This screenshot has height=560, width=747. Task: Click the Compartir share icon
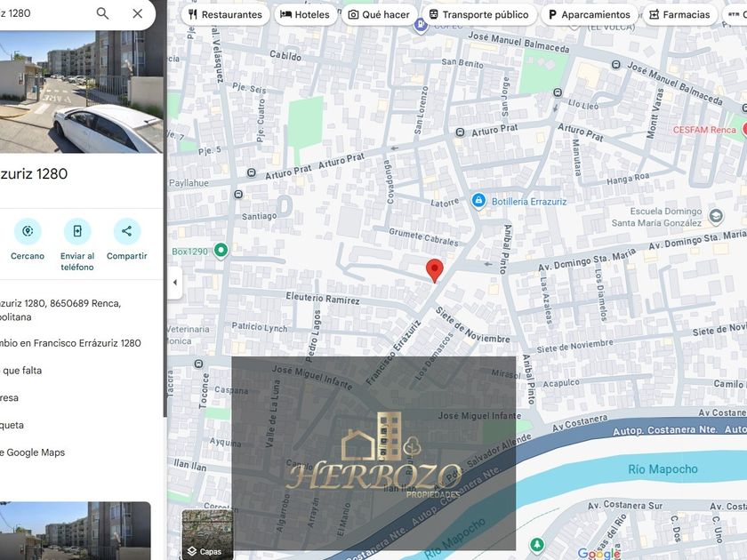pyautogui.click(x=126, y=231)
